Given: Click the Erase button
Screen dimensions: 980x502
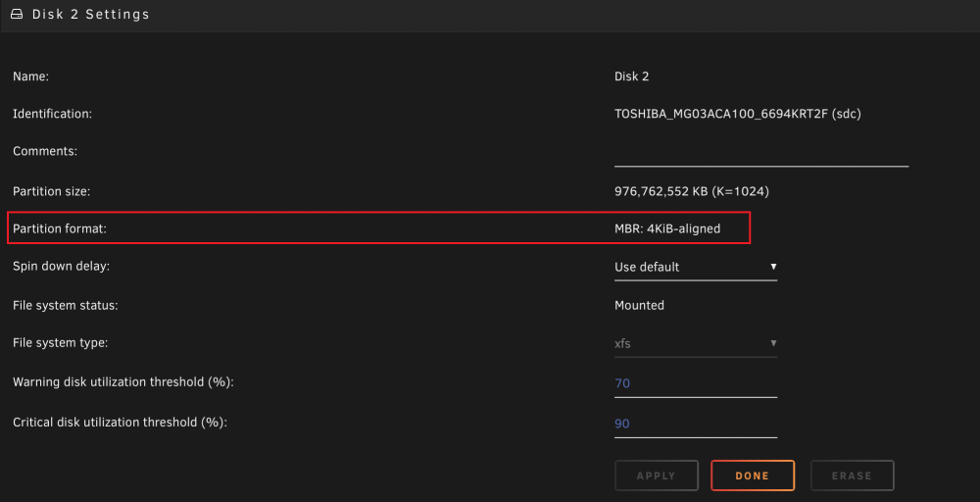Looking at the screenshot, I should point(852,476).
